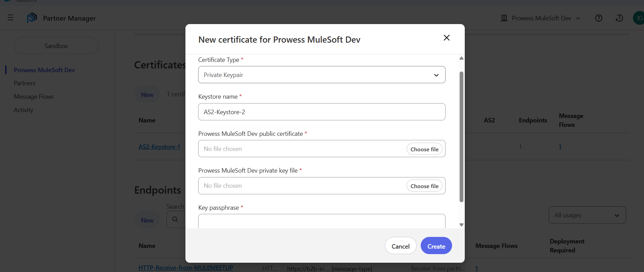Screen dimensions: 644x272
Task: Select Activity in the sidebar
Action: tap(23, 110)
